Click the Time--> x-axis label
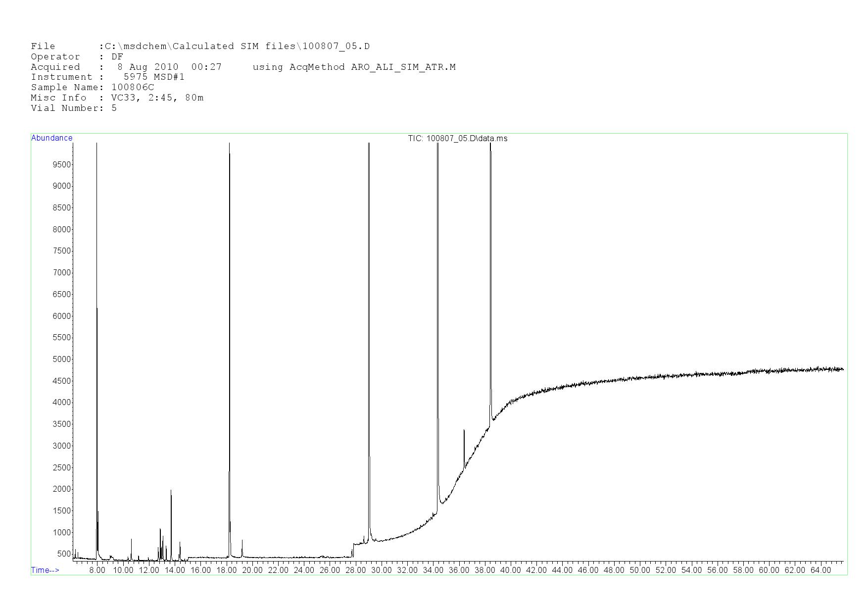The image size is (868, 614). (x=45, y=570)
